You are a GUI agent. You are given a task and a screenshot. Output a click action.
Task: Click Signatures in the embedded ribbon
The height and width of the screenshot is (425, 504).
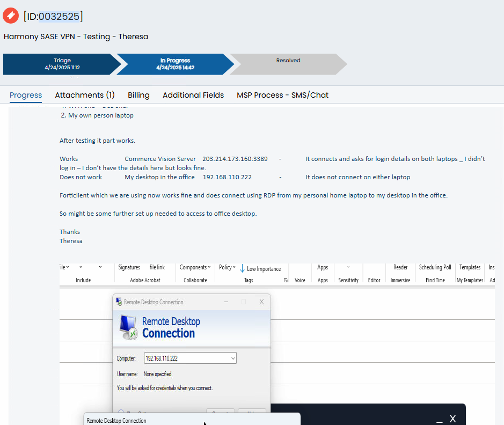pyautogui.click(x=129, y=267)
